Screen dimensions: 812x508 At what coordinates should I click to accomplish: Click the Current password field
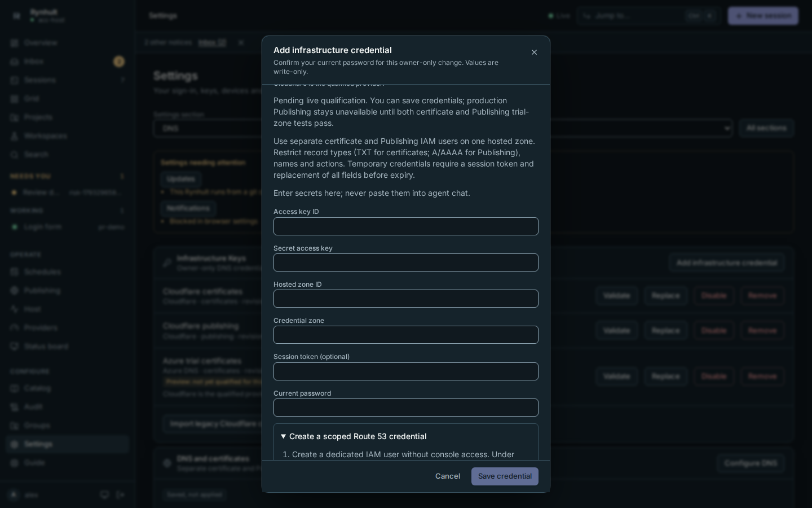click(406, 408)
